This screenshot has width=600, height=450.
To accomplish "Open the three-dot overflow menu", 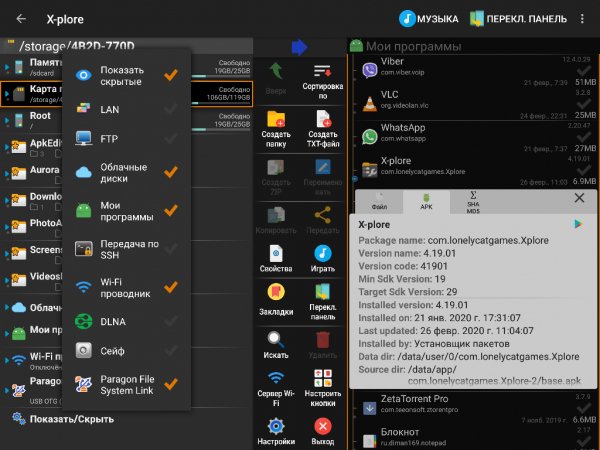I will (582, 19).
